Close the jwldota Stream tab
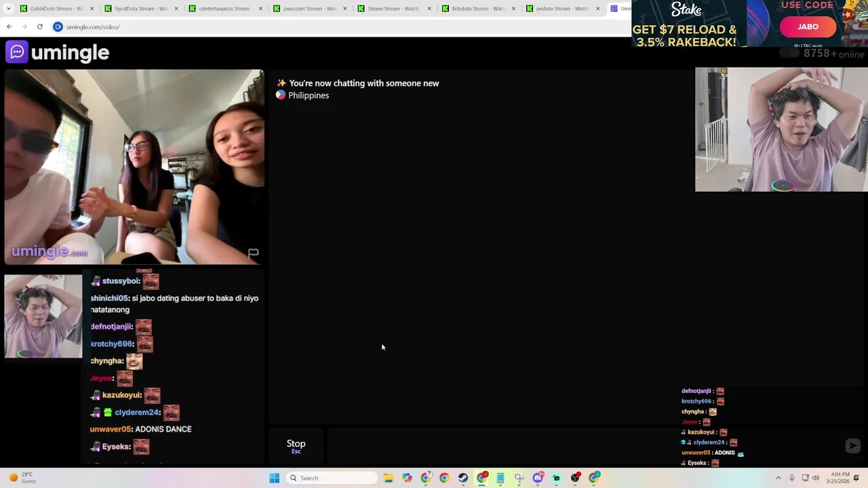 [x=597, y=8]
